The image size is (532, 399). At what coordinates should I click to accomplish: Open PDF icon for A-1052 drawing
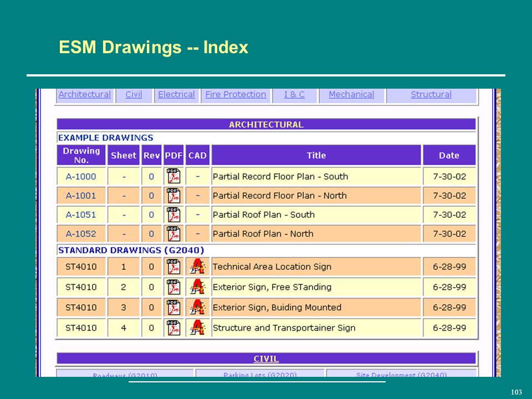click(173, 233)
